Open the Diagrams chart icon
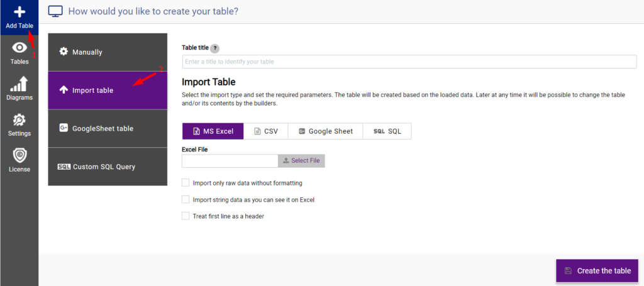Image resolution: width=644 pixels, height=286 pixels. coord(19,84)
